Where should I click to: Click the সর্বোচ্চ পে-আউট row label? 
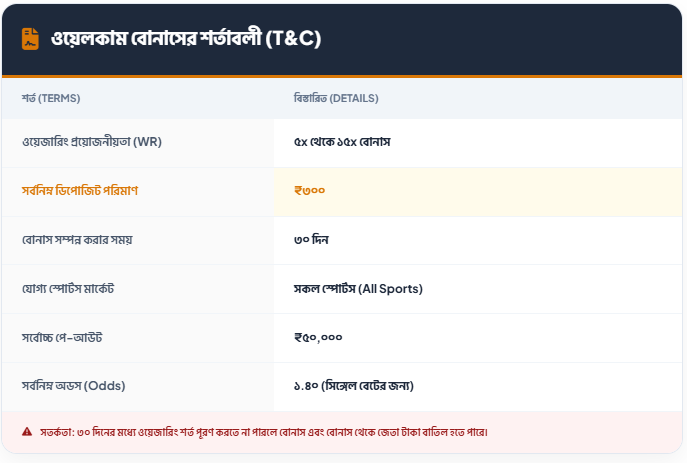tap(62, 338)
